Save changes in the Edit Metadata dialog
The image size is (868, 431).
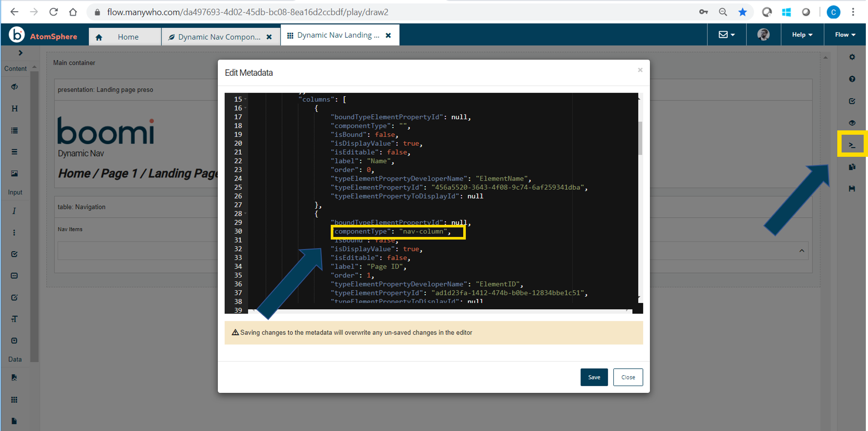click(x=594, y=377)
